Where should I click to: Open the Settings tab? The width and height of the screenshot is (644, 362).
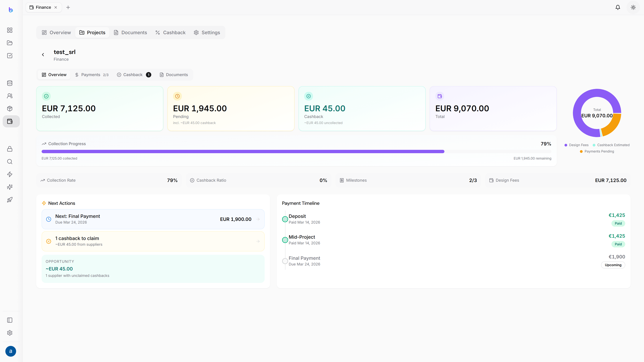(x=207, y=33)
